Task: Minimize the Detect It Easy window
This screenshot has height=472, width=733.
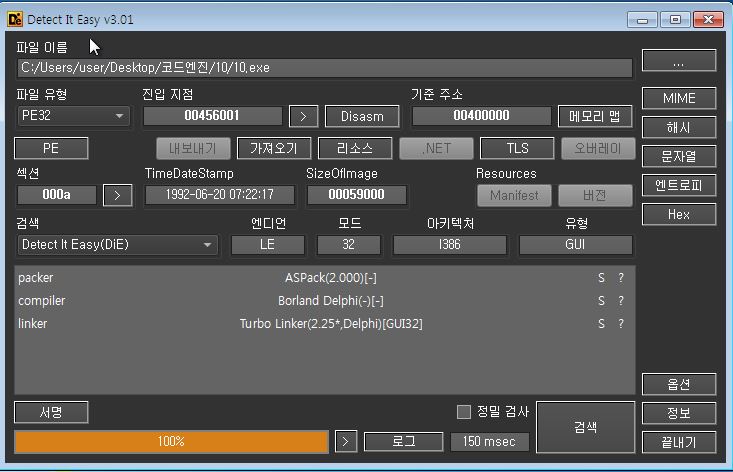Action: (x=642, y=20)
